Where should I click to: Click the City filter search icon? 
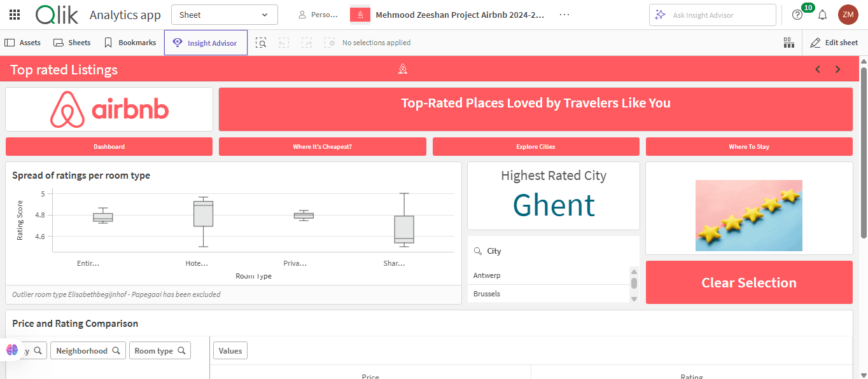click(x=478, y=251)
